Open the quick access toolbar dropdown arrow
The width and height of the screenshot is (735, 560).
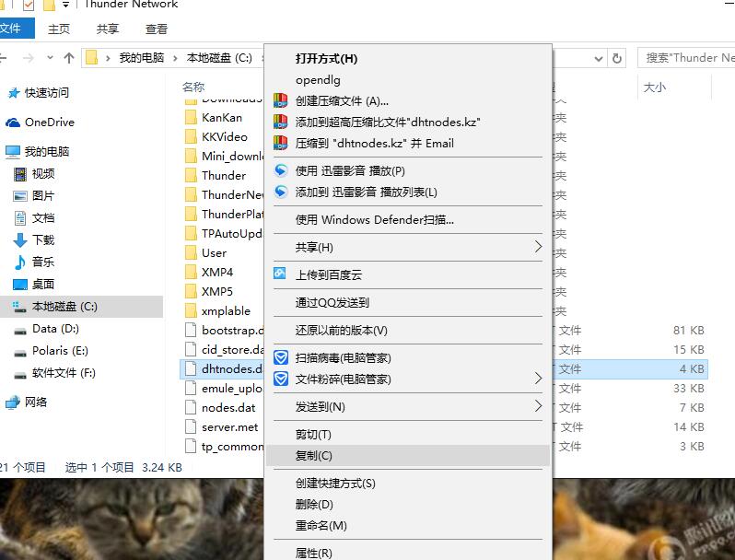tap(66, 6)
